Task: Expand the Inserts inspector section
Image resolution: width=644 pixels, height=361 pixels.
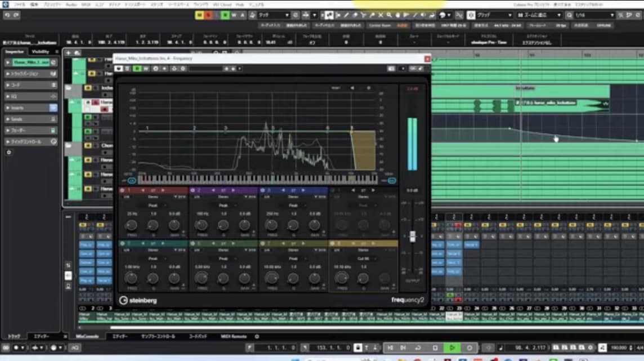Action: click(x=31, y=108)
